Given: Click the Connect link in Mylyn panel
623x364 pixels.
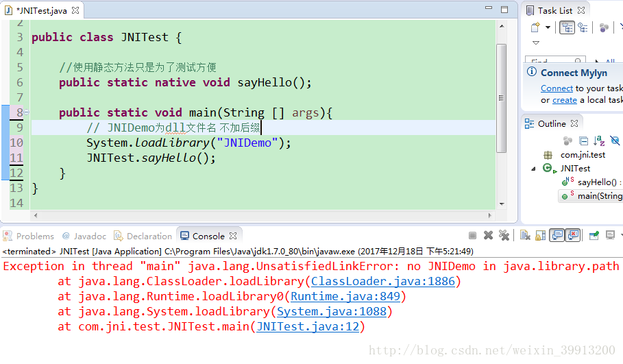Looking at the screenshot, I should [557, 88].
